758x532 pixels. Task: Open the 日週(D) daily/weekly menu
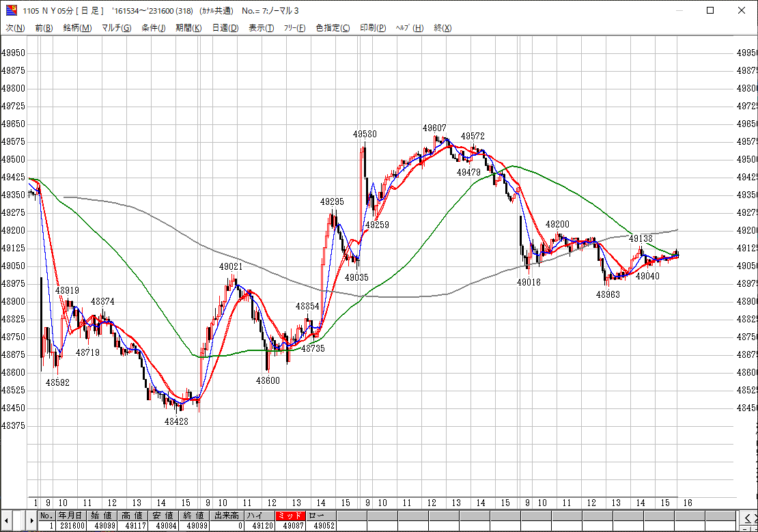pos(225,28)
